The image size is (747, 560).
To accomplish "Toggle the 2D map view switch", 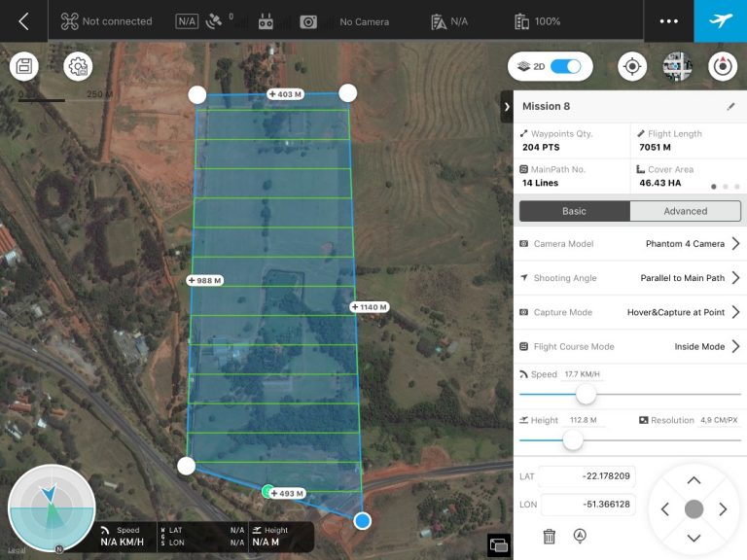I will [565, 66].
